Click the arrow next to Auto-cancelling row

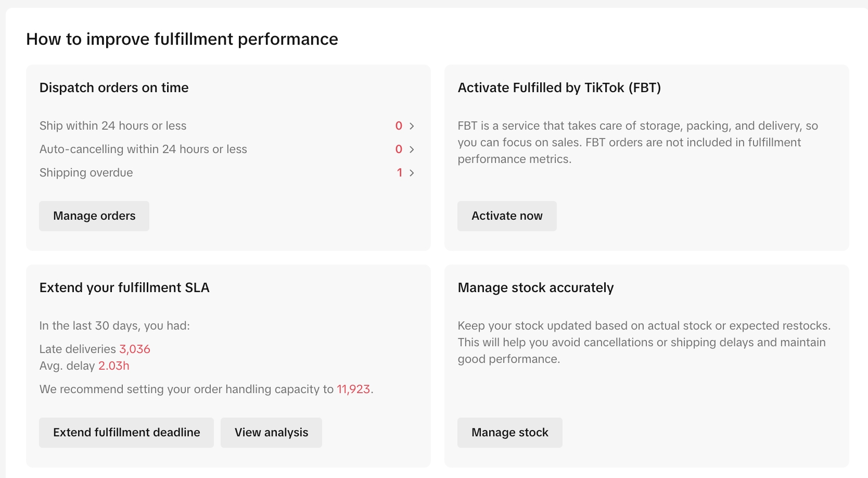click(412, 149)
